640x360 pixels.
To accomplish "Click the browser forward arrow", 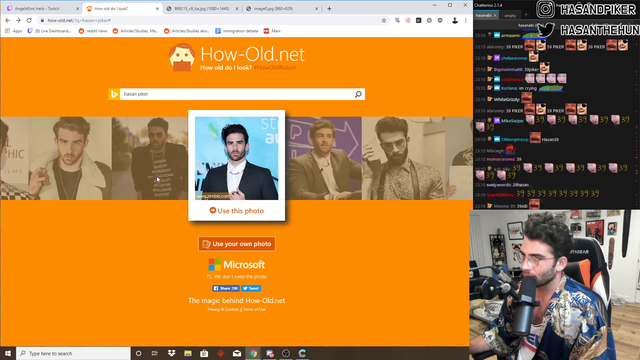I will pos(18,20).
